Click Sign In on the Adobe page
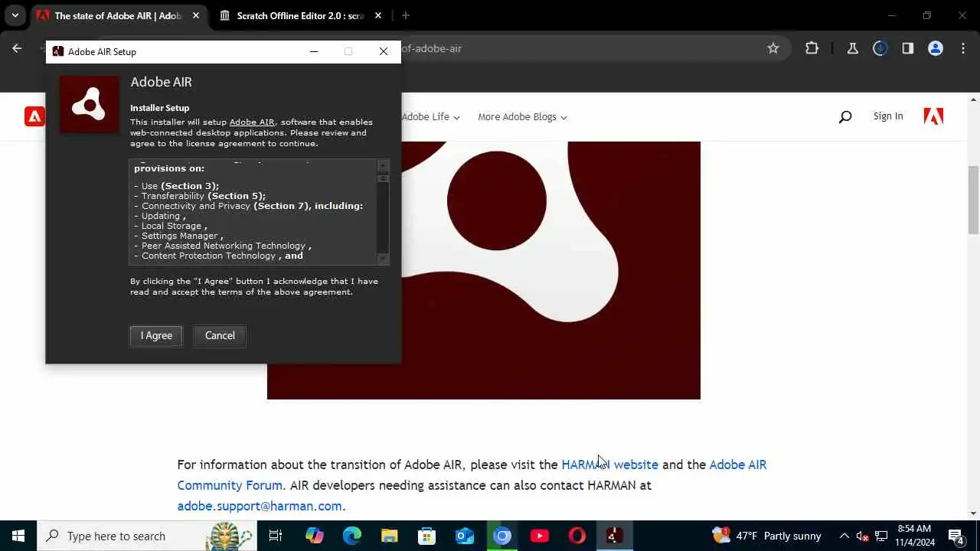 [x=888, y=116]
